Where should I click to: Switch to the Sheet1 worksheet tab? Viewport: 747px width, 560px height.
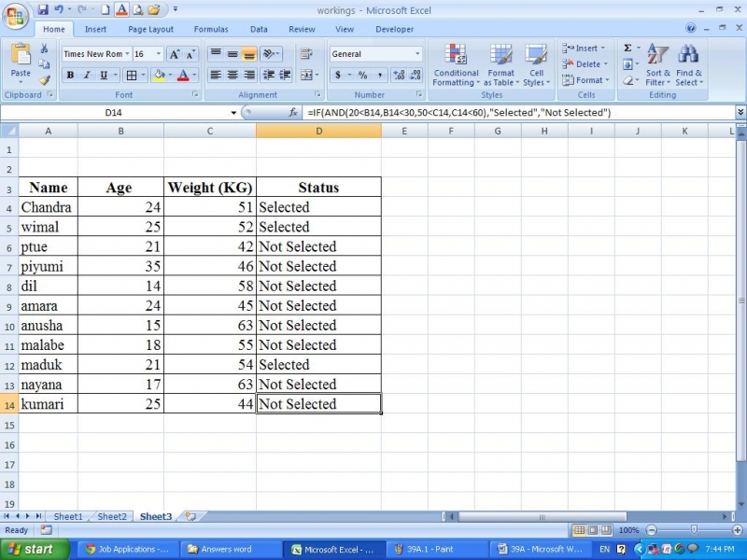point(67,516)
